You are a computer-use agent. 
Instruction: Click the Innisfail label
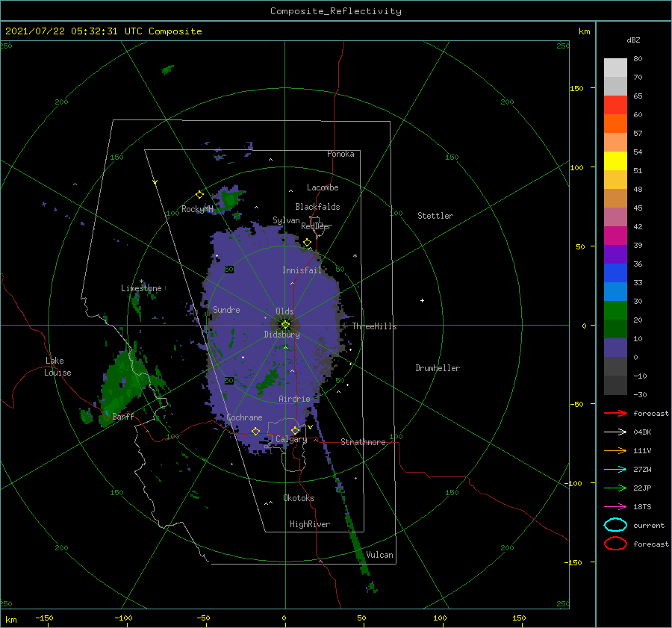coord(302,270)
